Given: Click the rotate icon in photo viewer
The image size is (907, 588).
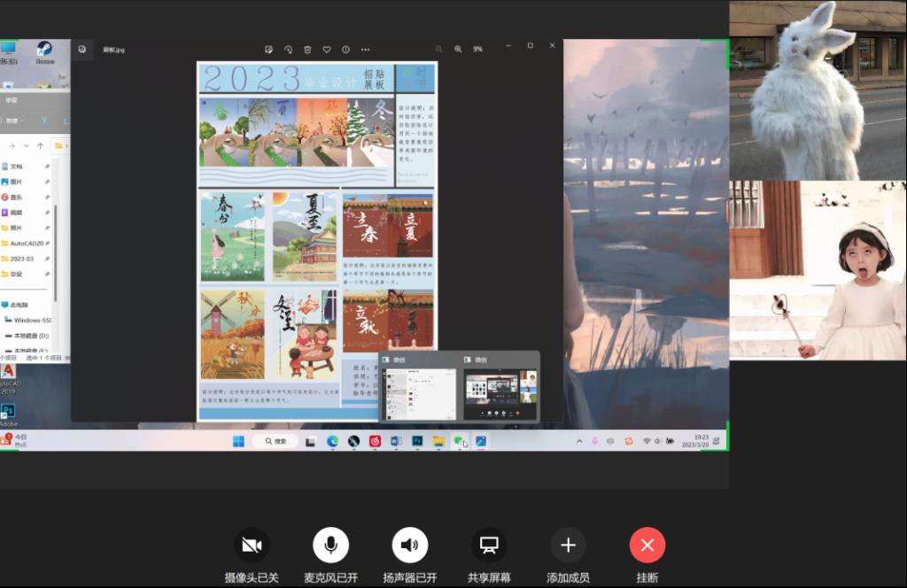Looking at the screenshot, I should pos(288,50).
